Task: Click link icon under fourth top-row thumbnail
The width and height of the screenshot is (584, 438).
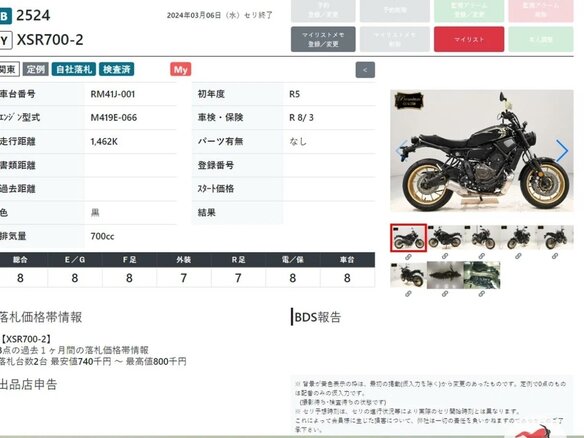Action: click(518, 256)
